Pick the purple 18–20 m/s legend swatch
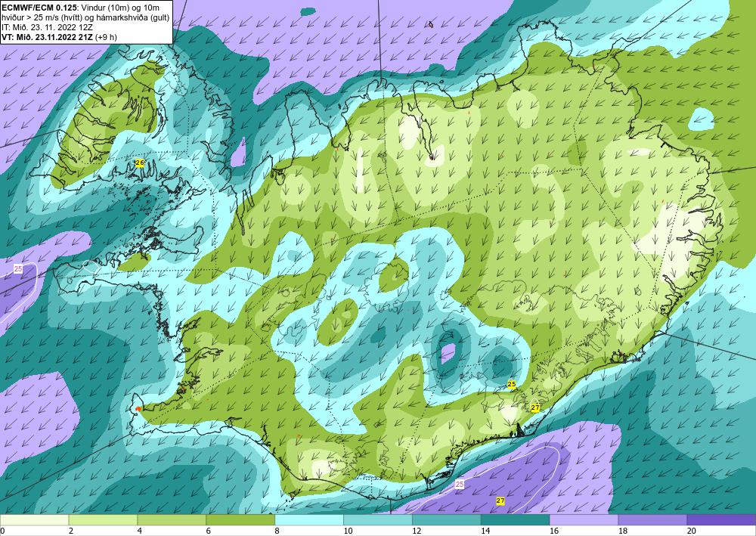Screen dimensions: 756x536 click(x=652, y=520)
